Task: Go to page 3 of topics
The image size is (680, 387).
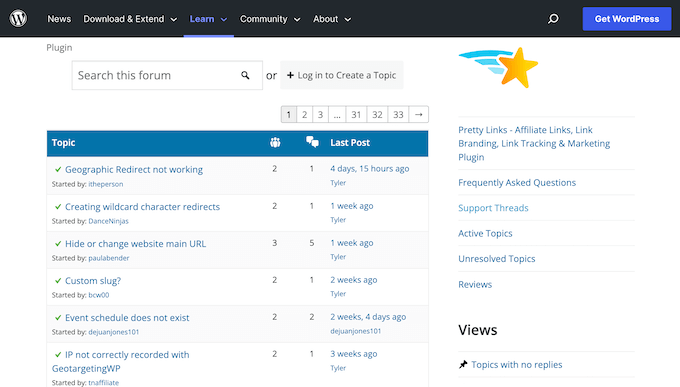Action: click(x=320, y=115)
